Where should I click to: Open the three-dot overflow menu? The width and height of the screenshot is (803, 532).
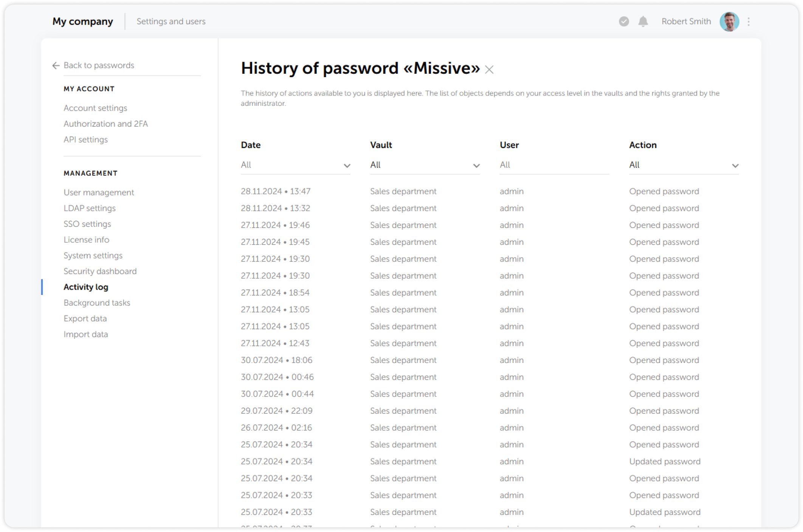pos(748,22)
